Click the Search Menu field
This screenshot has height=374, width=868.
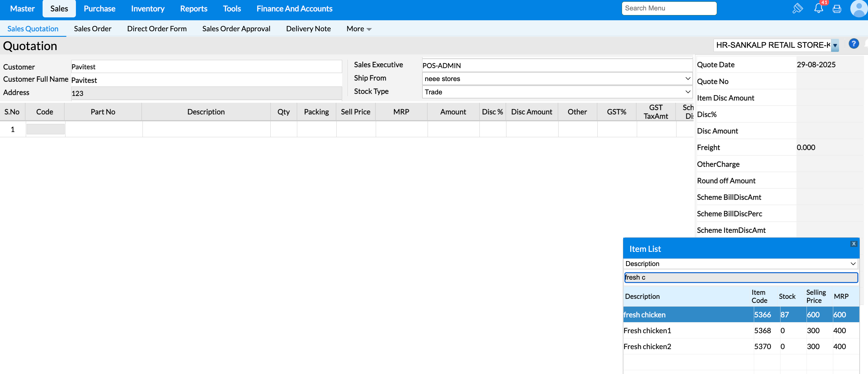point(668,8)
